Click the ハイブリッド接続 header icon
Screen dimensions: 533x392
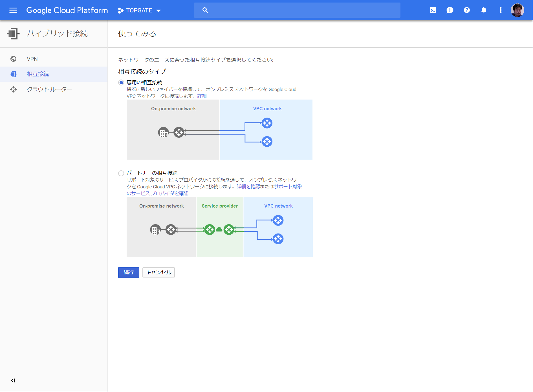[13, 34]
